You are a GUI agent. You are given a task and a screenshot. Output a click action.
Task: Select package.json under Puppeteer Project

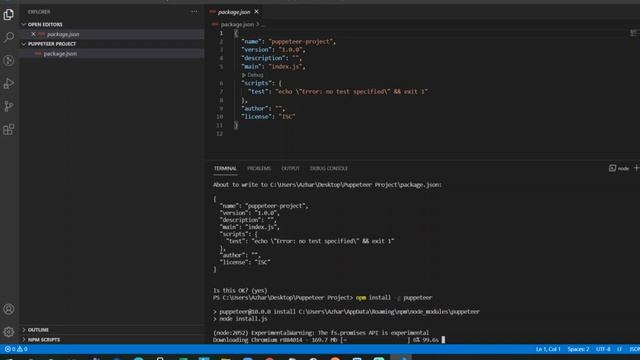60,53
